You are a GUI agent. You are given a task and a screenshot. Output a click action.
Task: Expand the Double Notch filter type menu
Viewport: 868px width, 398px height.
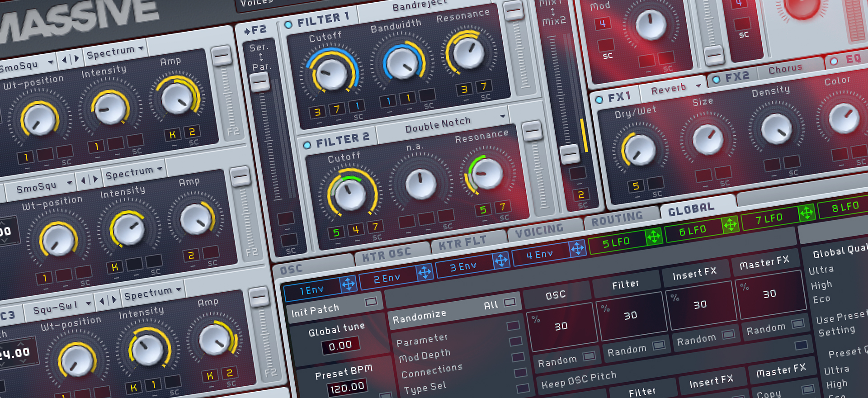coord(502,116)
